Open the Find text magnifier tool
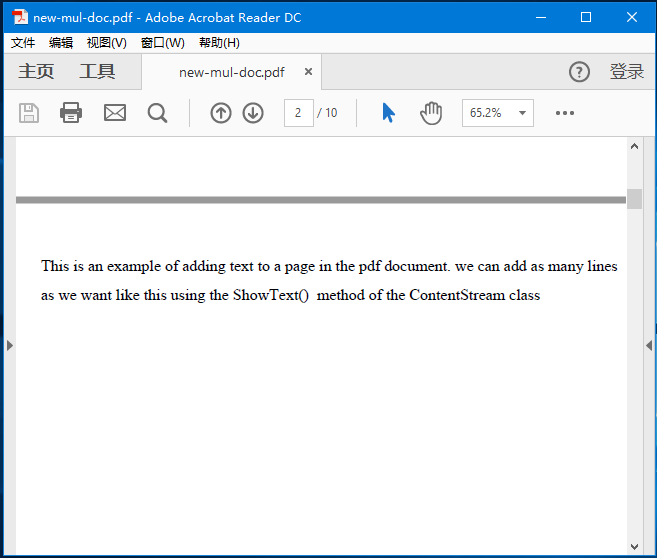 [x=158, y=113]
